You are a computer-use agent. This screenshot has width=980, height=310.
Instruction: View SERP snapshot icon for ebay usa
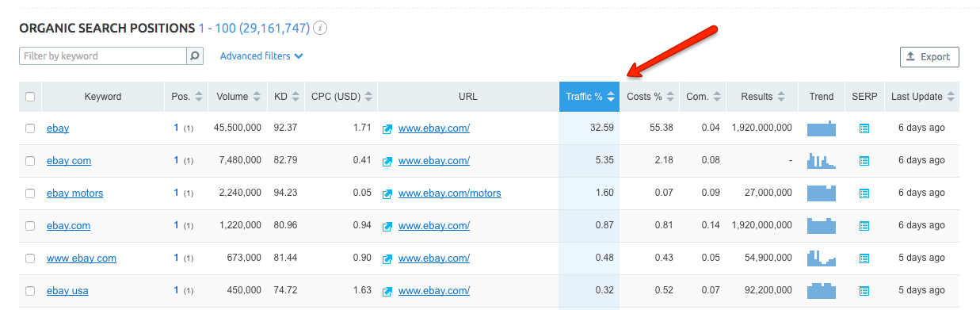(x=864, y=291)
